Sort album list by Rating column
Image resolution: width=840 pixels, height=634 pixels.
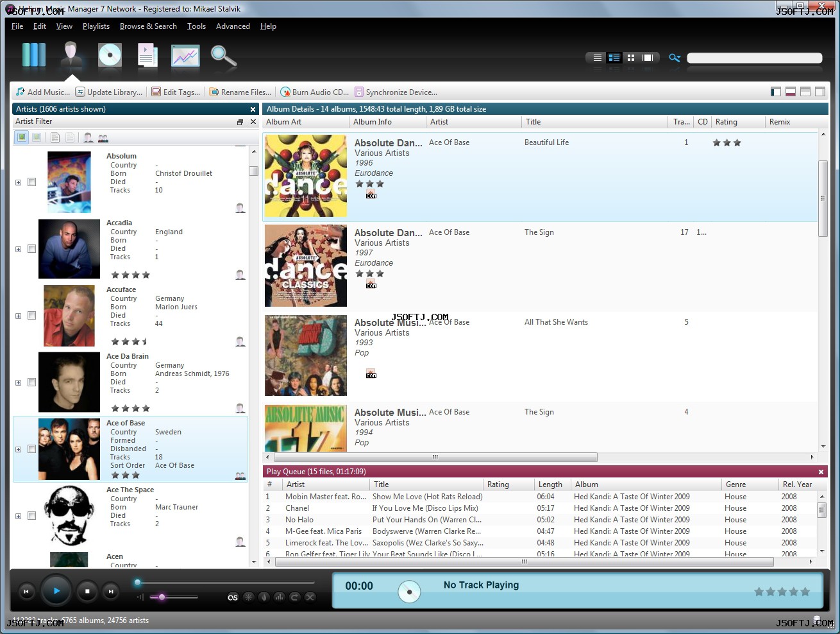pos(739,122)
